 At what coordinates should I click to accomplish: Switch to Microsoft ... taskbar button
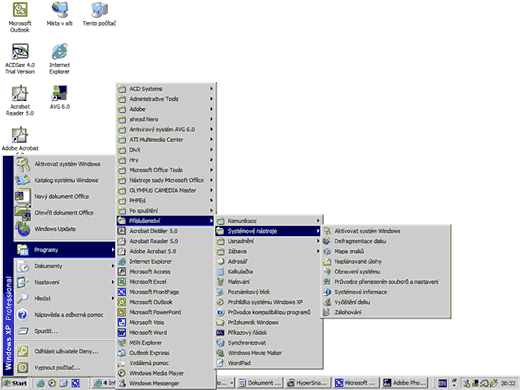(x=356, y=383)
